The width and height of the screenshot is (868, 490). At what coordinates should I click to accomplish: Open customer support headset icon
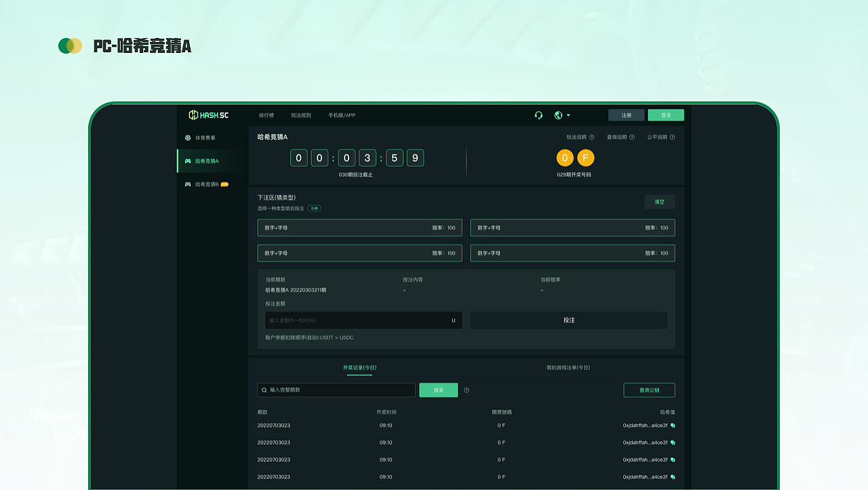pos(538,115)
